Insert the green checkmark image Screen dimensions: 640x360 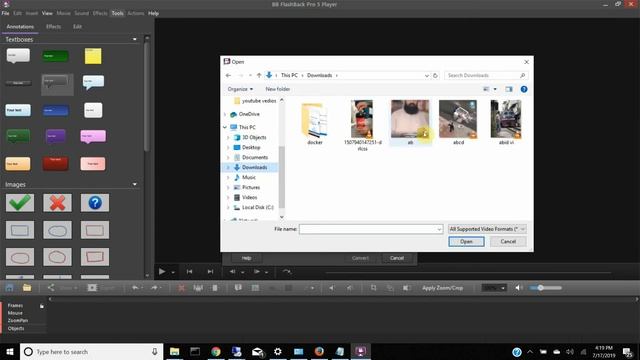[20, 203]
